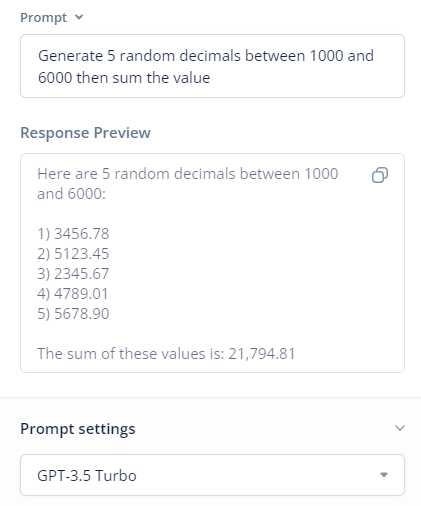Select the 2345.67 response line
The height and width of the screenshot is (506, 421).
pyautogui.click(x=73, y=274)
